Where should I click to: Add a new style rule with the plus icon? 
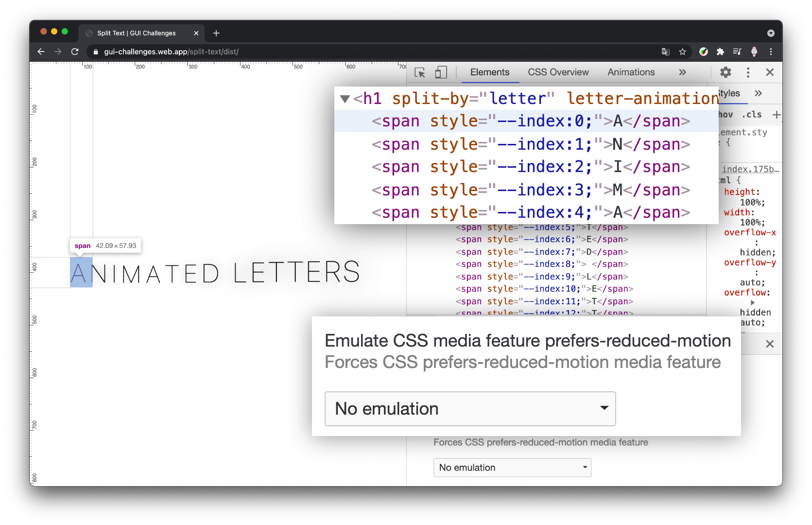click(x=776, y=115)
